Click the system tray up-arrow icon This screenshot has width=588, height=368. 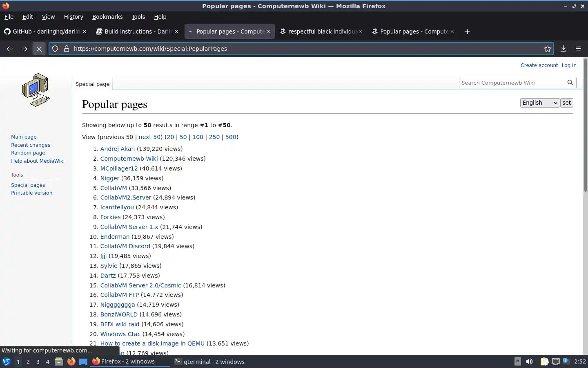517,361
